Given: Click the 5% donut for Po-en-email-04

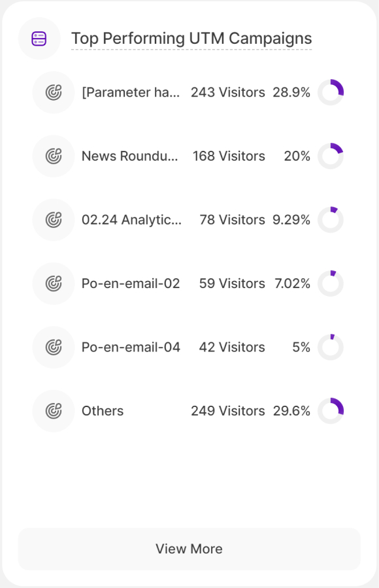Looking at the screenshot, I should pos(331,347).
